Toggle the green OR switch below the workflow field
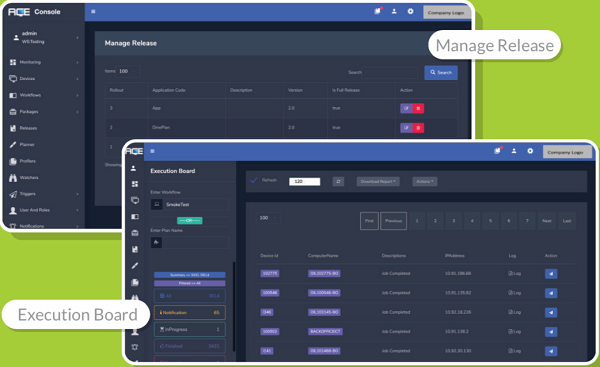Image resolution: width=600 pixels, height=367 pixels. click(189, 220)
